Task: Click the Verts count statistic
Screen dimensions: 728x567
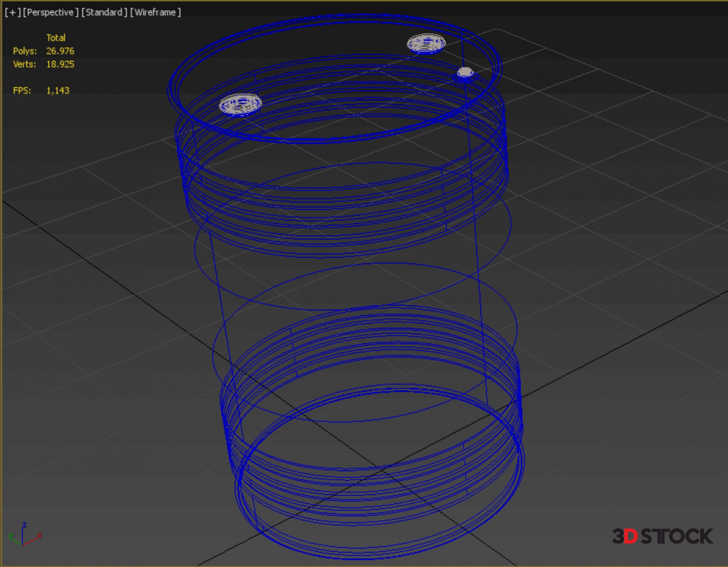Action: coord(60,64)
